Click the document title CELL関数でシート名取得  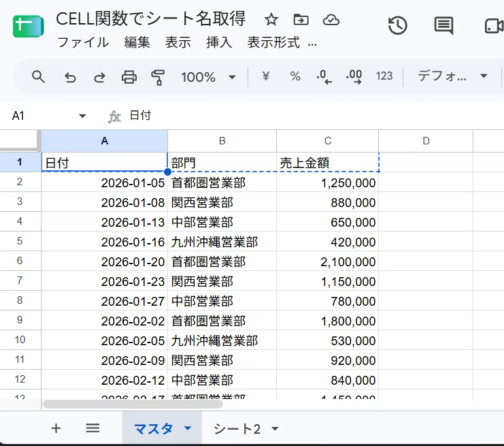pyautogui.click(x=151, y=18)
